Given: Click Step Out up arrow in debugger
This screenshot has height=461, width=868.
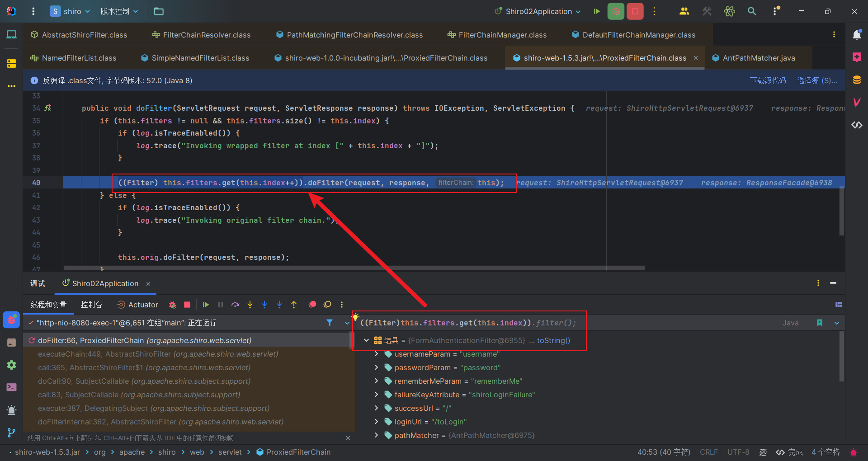Looking at the screenshot, I should (x=294, y=305).
